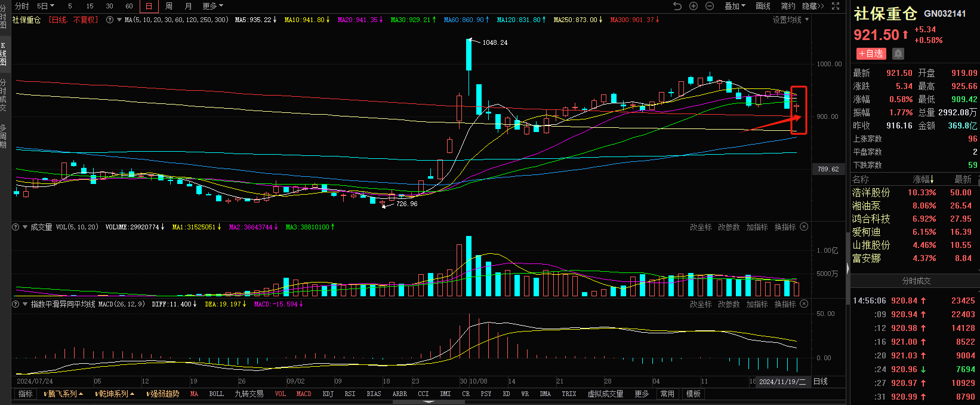980x405 pixels.
Task: Switch chart to 月 monthly period
Action: tap(189, 6)
